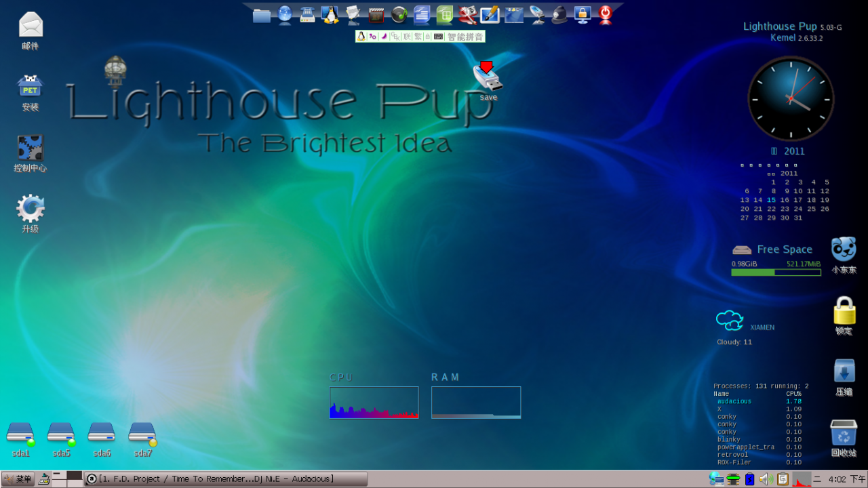
Task: Click the penguin icon on input method bar
Action: click(361, 37)
